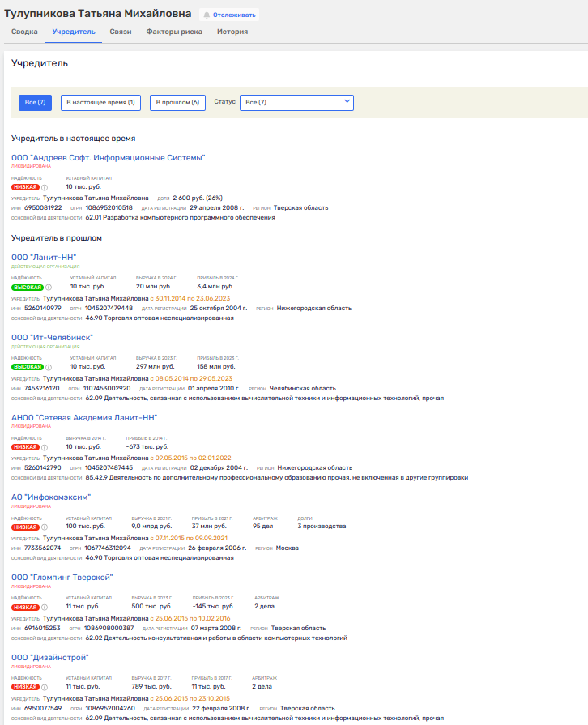Open the История tab

232,32
